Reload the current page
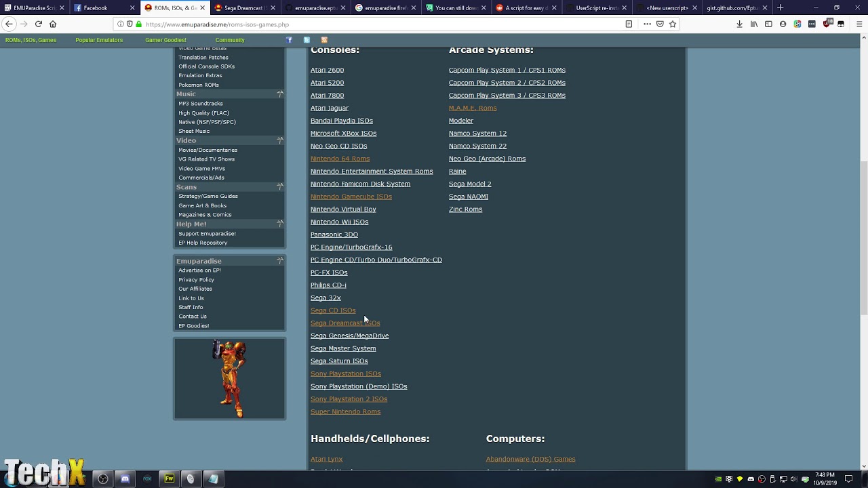The image size is (868, 488). [39, 24]
